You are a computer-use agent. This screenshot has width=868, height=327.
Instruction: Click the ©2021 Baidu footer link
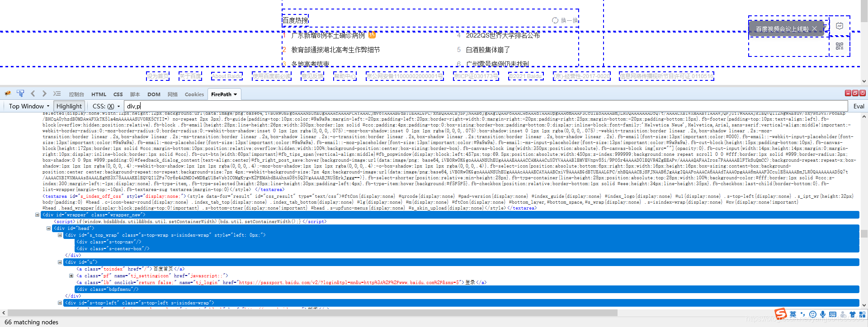[x=526, y=76]
